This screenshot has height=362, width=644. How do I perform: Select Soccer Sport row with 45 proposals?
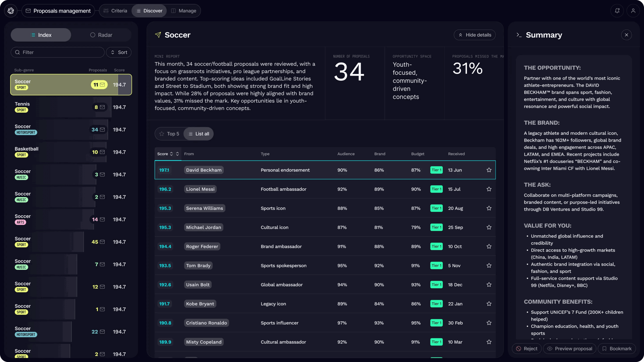pyautogui.click(x=71, y=242)
